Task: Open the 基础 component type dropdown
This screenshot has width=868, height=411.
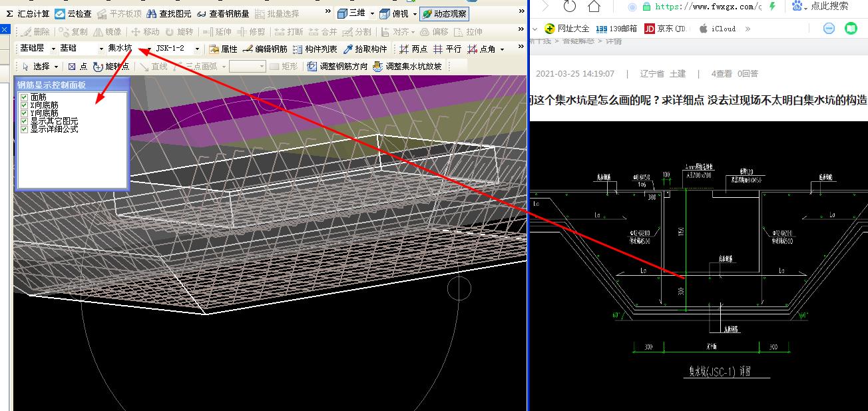Action: (x=102, y=49)
